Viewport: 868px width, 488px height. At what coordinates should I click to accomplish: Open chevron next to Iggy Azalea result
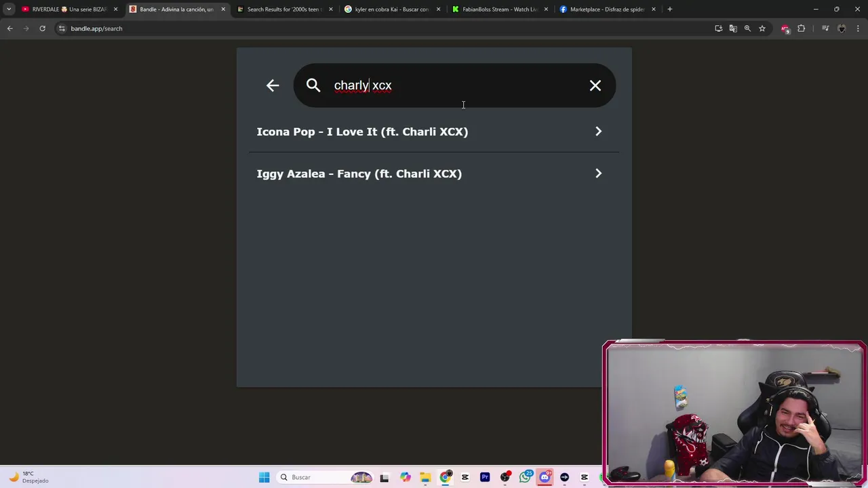(598, 174)
